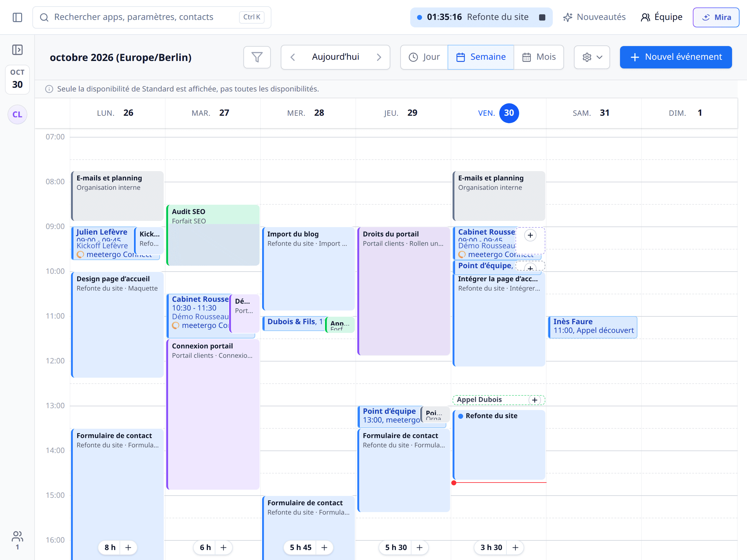Open Inès Faure Saturday appointment
Screen dimensions: 747x560
(592, 327)
